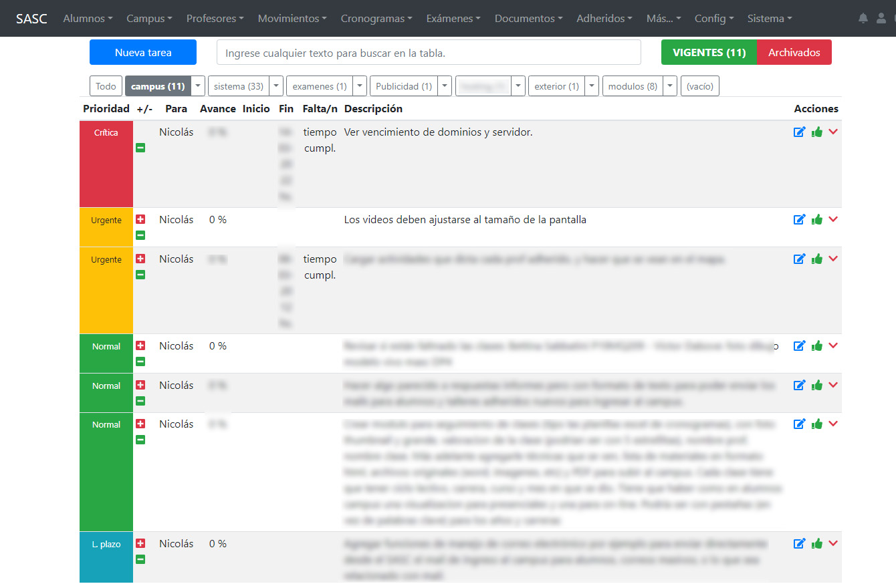Viewport: 896px width, 588px height.
Task: Show VIGENTES (11) tasks
Action: pyautogui.click(x=709, y=52)
